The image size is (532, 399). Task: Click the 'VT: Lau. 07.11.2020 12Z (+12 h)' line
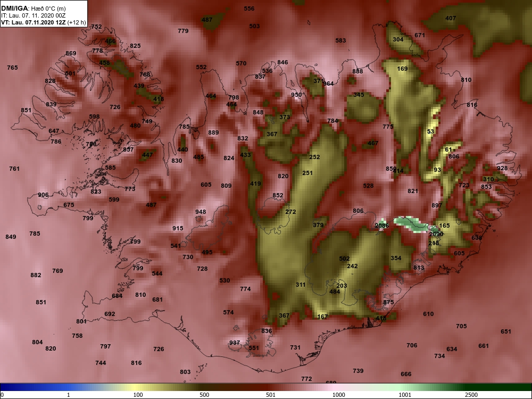pos(44,23)
